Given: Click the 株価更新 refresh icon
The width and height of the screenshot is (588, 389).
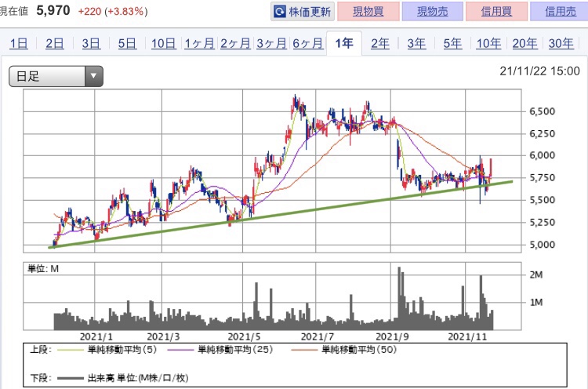Looking at the screenshot, I should [x=280, y=11].
